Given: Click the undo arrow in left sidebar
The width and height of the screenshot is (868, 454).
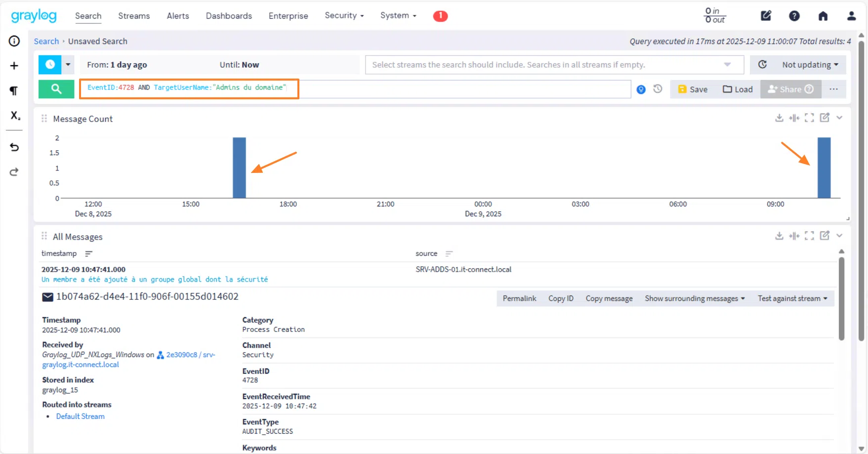Looking at the screenshot, I should (x=14, y=147).
